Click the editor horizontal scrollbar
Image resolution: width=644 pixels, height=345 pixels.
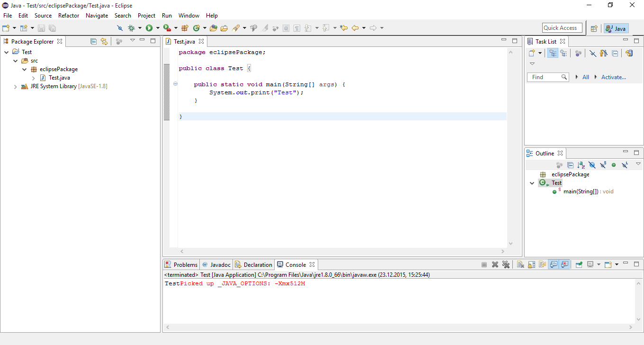pyautogui.click(x=343, y=251)
